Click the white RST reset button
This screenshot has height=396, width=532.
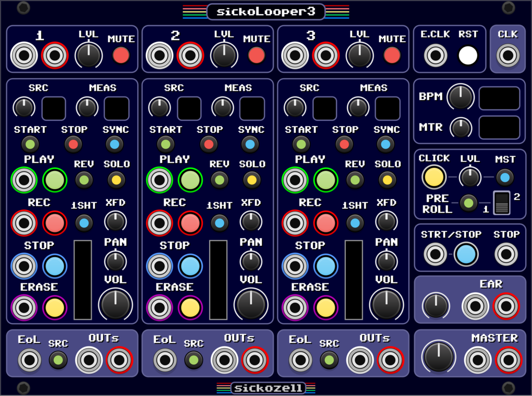click(468, 55)
